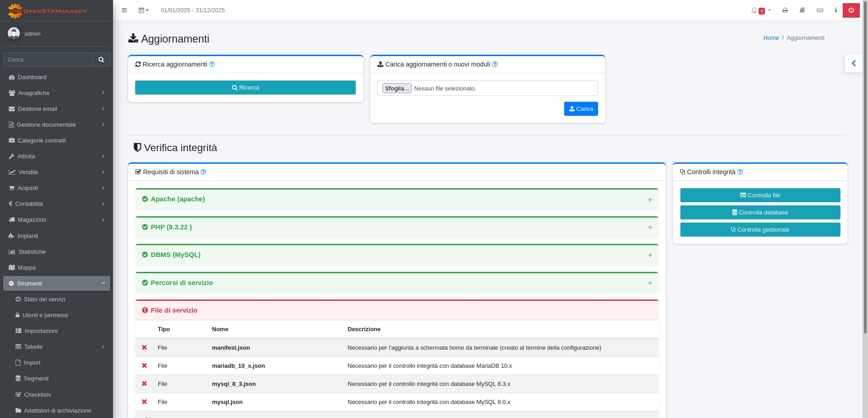Click the Cerca search input field

click(x=48, y=60)
